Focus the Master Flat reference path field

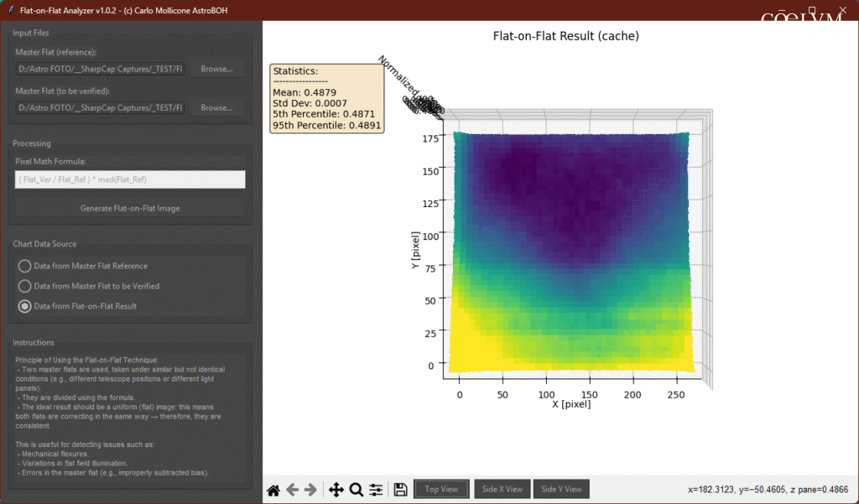101,69
